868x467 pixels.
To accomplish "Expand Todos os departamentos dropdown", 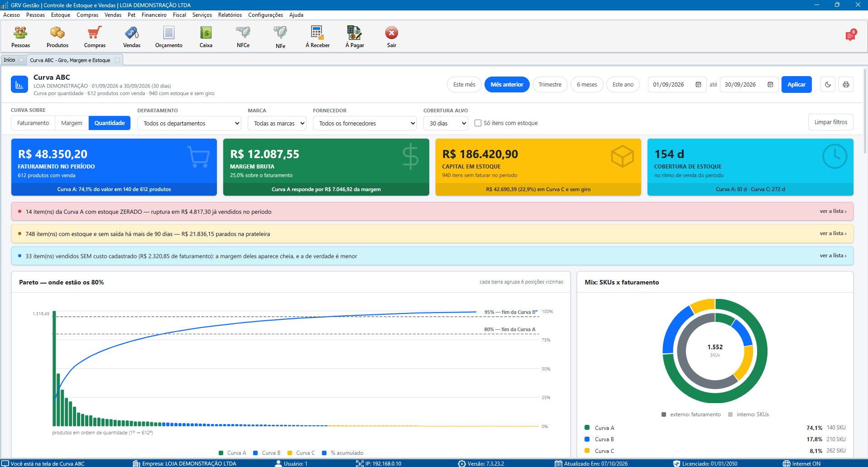I will click(x=189, y=123).
